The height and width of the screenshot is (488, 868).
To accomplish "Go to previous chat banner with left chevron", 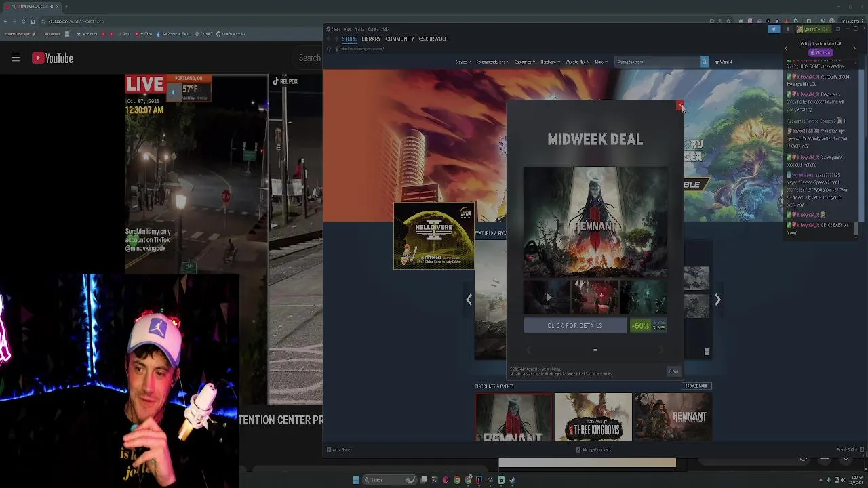I will point(786,48).
